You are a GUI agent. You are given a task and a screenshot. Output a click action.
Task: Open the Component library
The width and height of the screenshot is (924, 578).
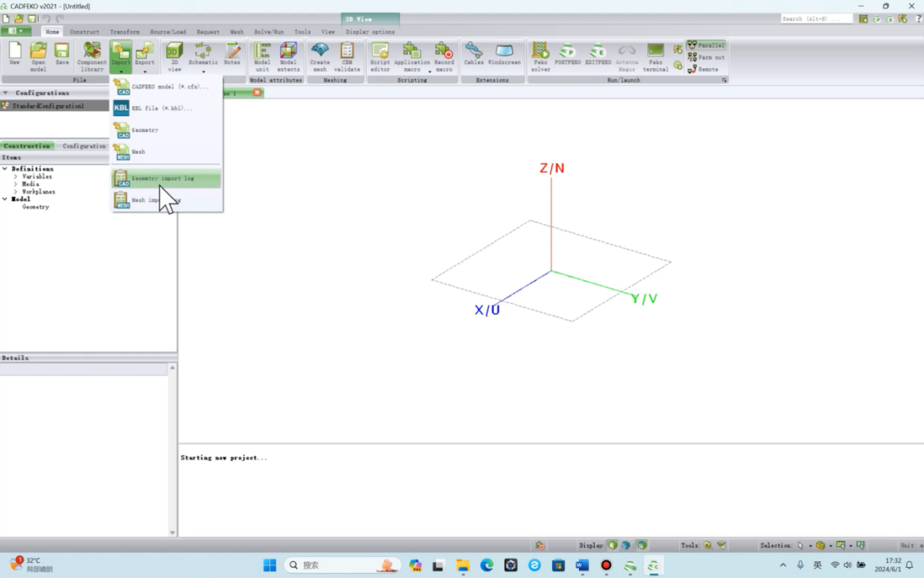[92, 57]
